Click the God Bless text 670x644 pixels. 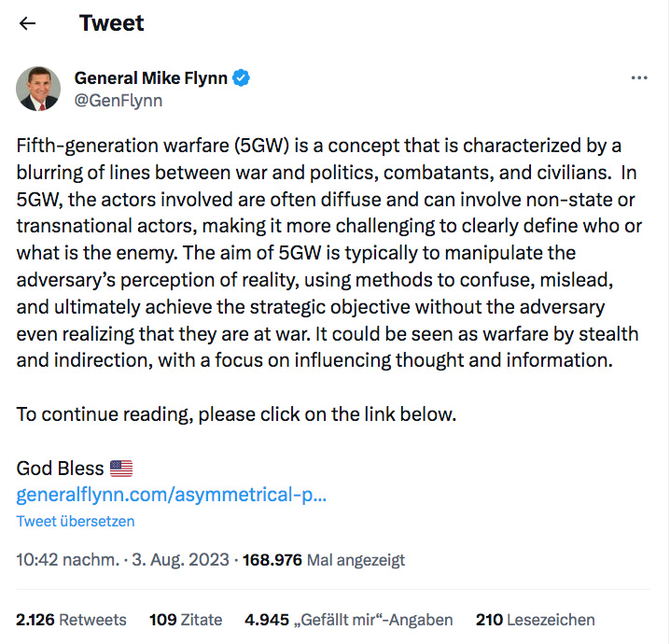(60, 469)
